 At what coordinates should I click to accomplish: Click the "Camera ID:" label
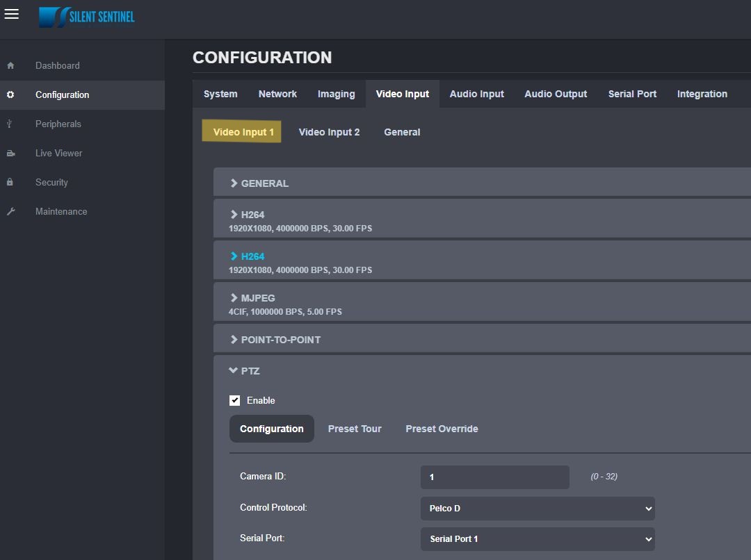pos(263,476)
